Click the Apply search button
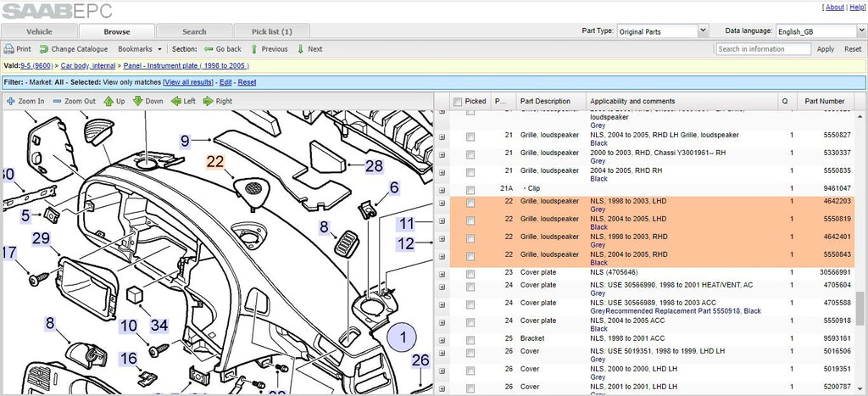This screenshot has height=396, width=868. tap(826, 49)
